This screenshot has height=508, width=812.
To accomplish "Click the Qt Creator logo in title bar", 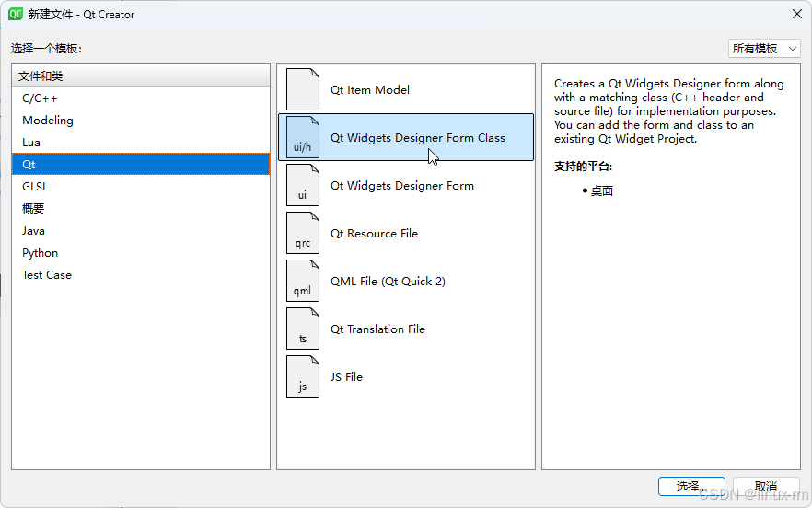I will coord(16,14).
